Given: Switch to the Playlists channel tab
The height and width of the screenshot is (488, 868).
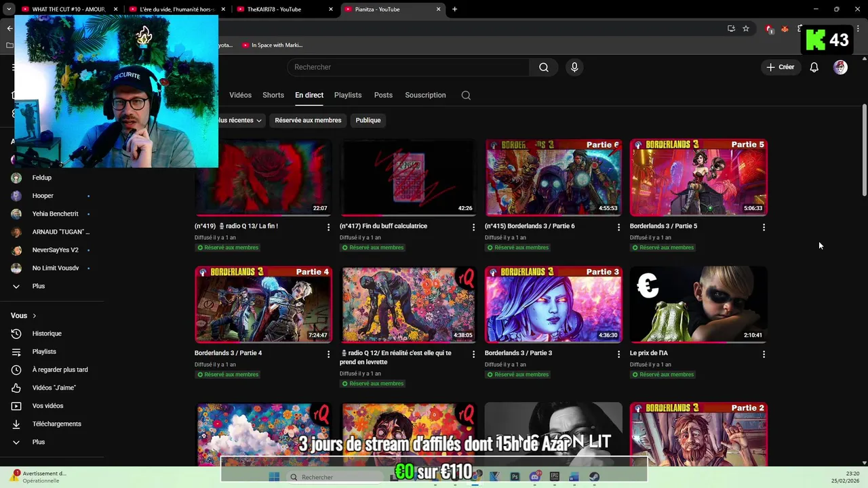Looking at the screenshot, I should 348,96.
